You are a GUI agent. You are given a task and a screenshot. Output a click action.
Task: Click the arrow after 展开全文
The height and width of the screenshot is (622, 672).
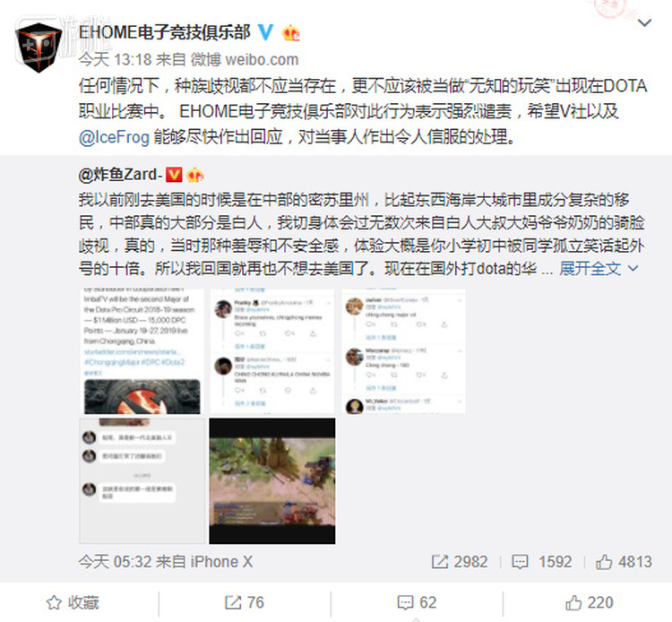[633, 269]
